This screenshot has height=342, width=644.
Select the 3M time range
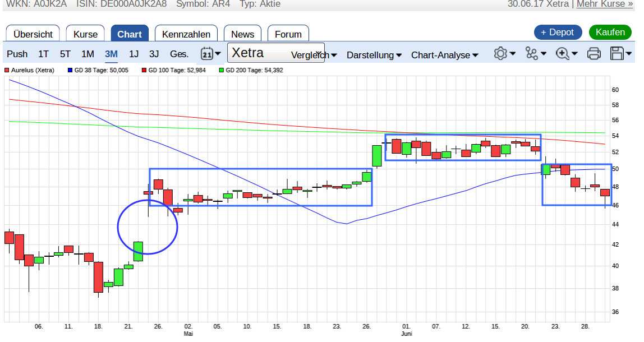[111, 54]
